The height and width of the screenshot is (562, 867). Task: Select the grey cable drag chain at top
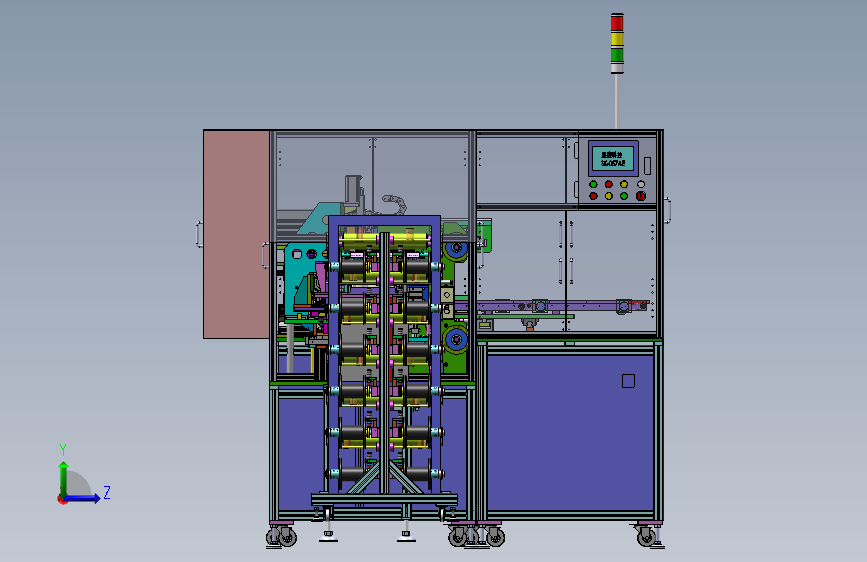(394, 202)
